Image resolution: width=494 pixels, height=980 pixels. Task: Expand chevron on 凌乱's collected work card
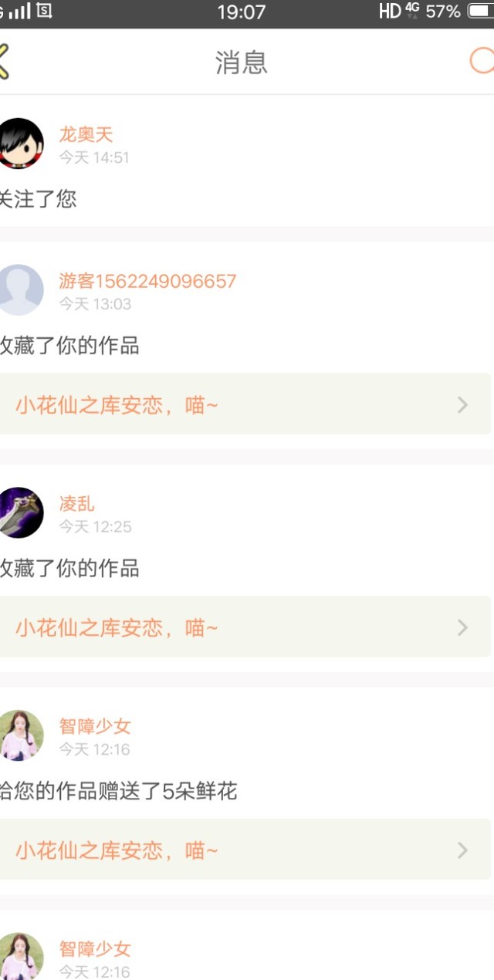click(462, 627)
